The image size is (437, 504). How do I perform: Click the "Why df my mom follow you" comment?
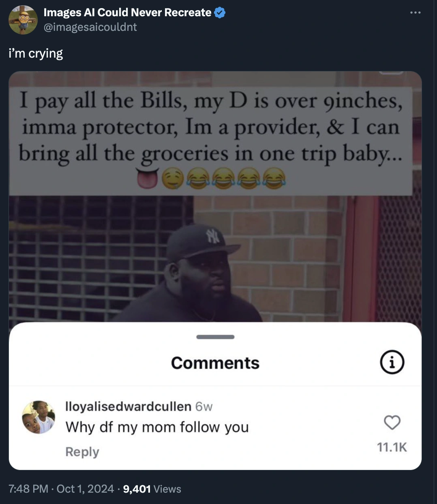click(157, 427)
